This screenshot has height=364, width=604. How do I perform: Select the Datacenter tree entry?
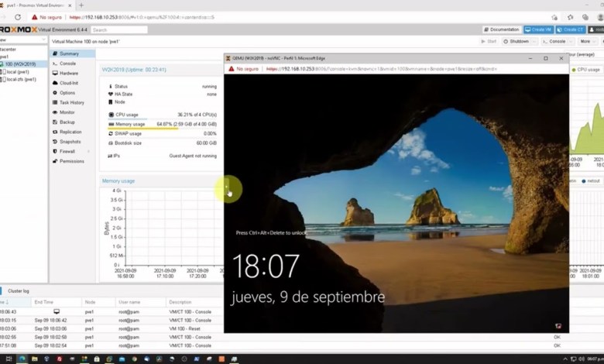[8, 50]
